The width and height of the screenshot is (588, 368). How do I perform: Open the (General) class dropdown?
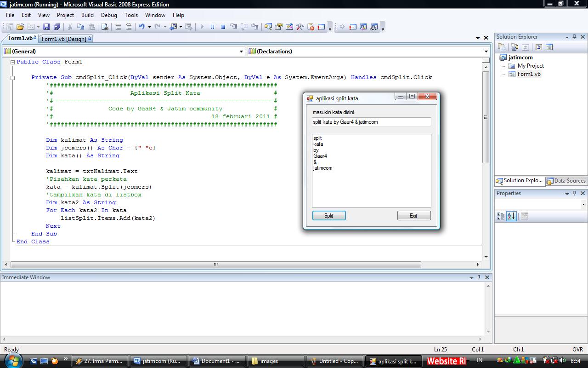(241, 51)
